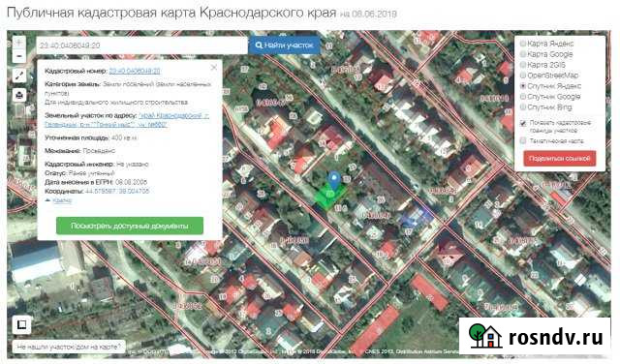The width and height of the screenshot is (620, 364).
Task: Open the cadastral number link in popup
Action: pos(135,71)
